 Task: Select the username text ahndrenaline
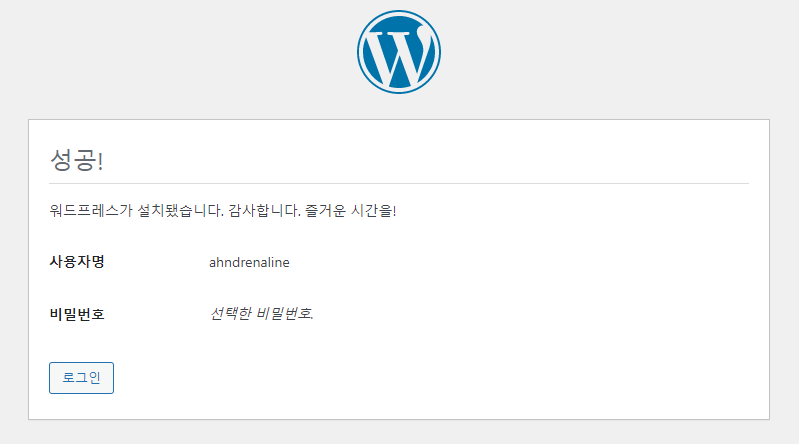[x=249, y=263]
